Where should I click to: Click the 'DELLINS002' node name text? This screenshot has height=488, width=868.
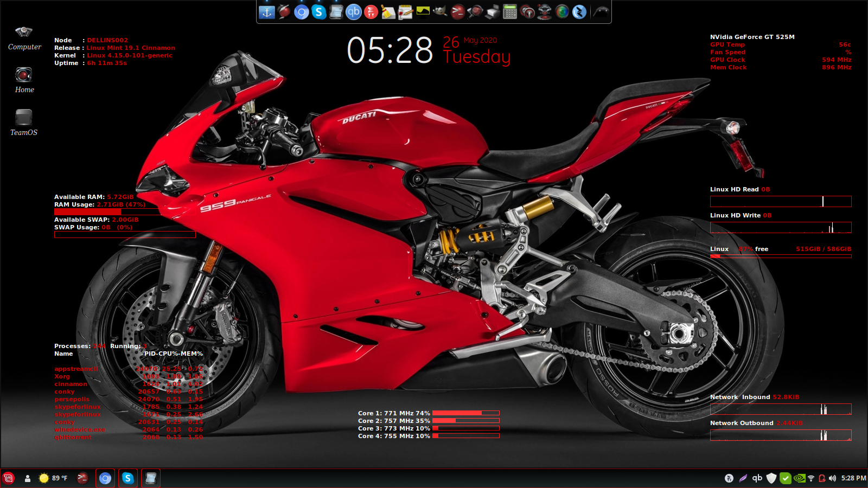(x=107, y=40)
